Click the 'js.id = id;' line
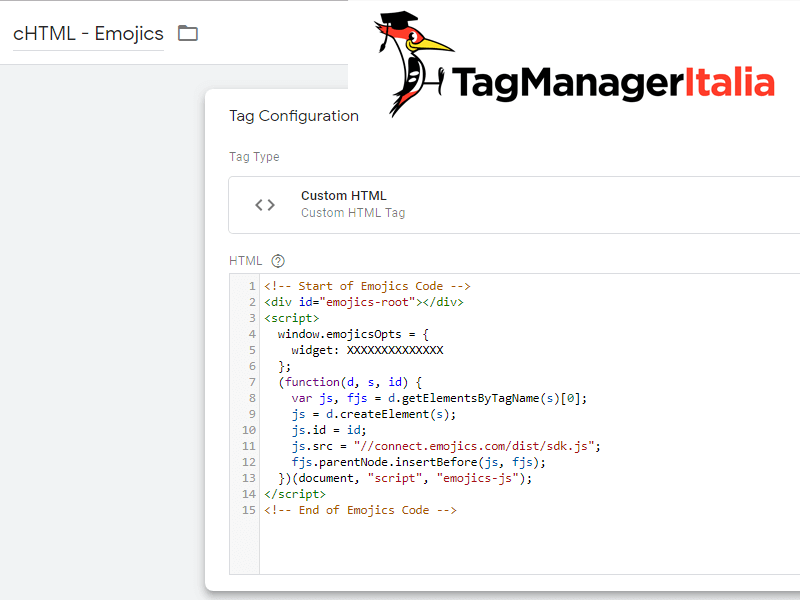The width and height of the screenshot is (800, 600). pyautogui.click(x=329, y=430)
